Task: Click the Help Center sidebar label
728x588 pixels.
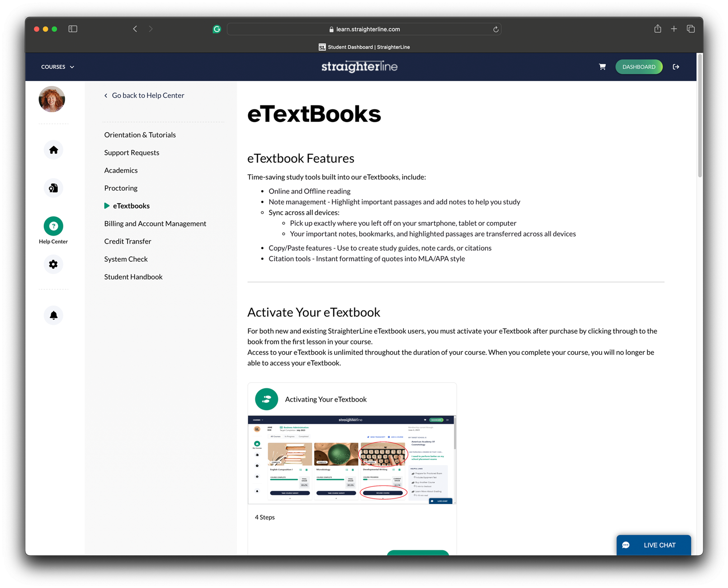Action: [x=54, y=242]
